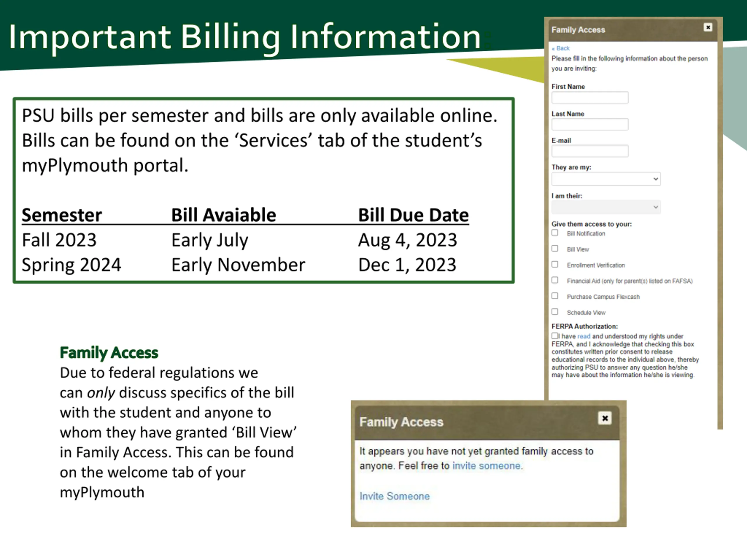Go back via the Back link
This screenshot has width=747, height=560.
[x=561, y=48]
